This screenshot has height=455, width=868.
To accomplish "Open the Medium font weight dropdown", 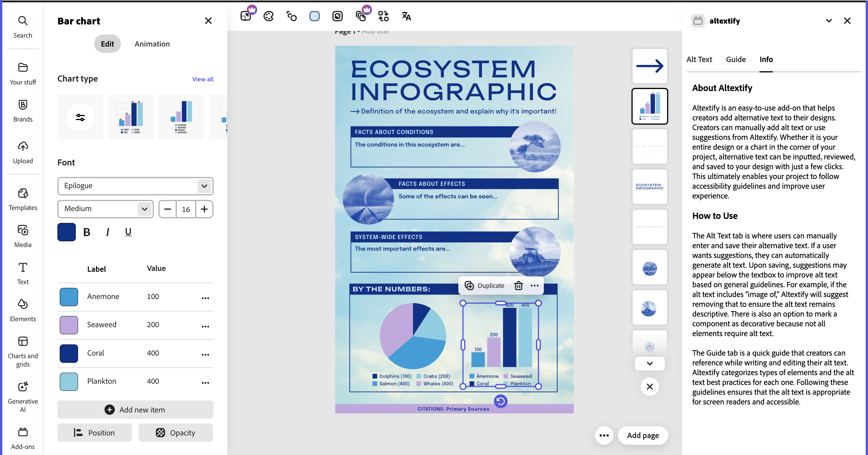I will [105, 209].
